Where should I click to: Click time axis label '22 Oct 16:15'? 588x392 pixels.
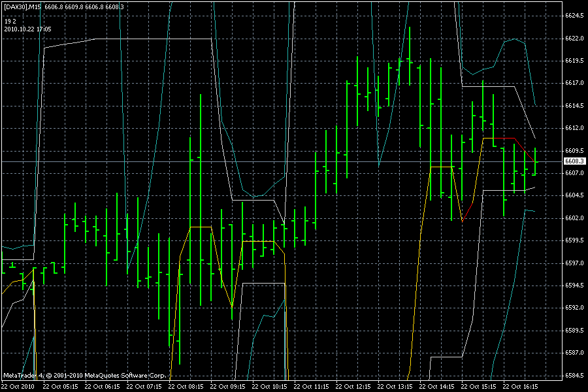coord(521,386)
